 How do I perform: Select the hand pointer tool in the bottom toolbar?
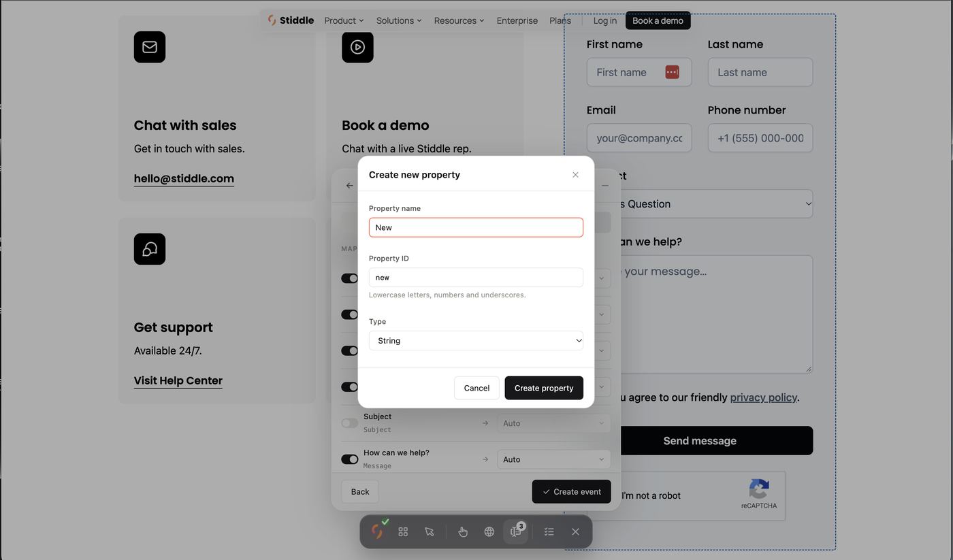click(x=463, y=531)
